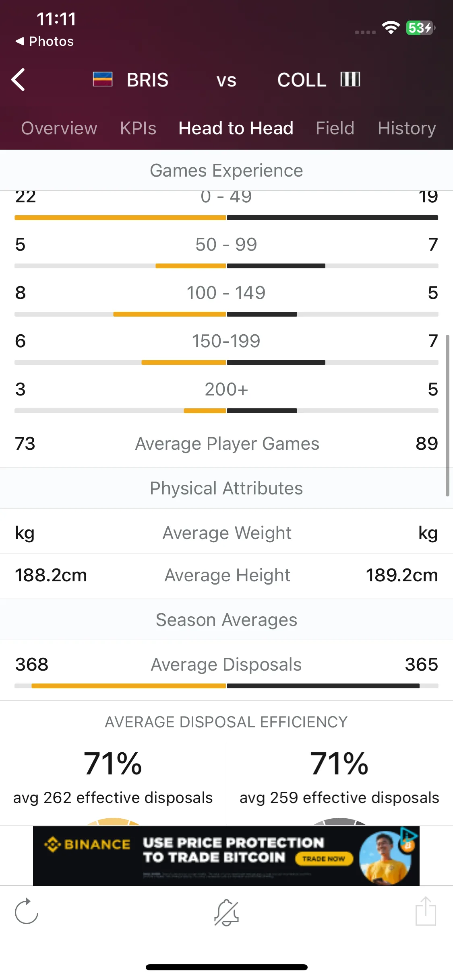The height and width of the screenshot is (980, 453).
Task: Tap the back chevron arrow
Action: (x=19, y=80)
